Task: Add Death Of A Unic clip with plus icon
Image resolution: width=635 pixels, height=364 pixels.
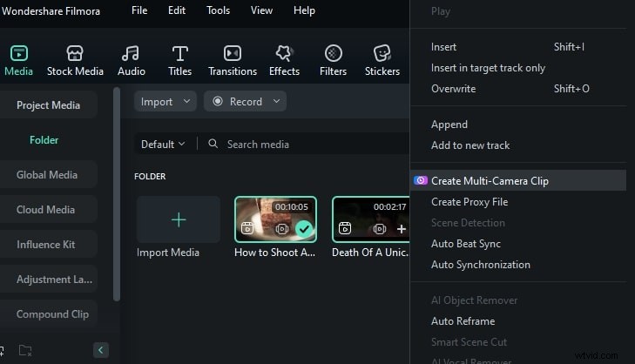Action: pyautogui.click(x=402, y=229)
